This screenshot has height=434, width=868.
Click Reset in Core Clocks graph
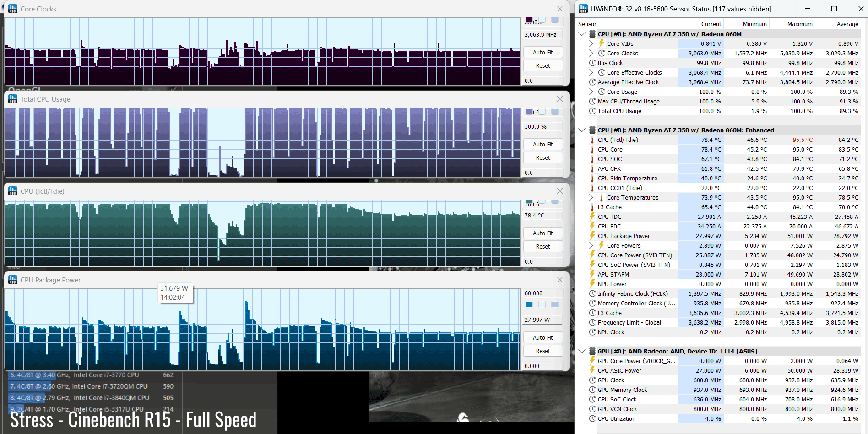pos(543,66)
